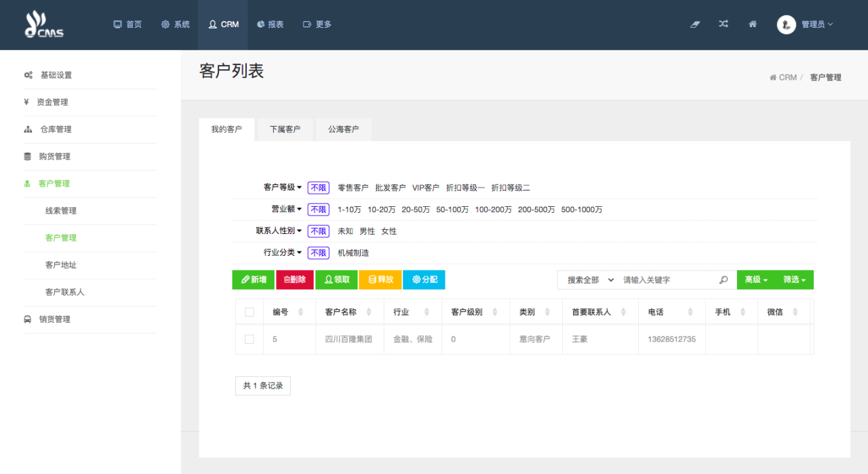Open the 搜索全部 dropdown
This screenshot has width=868, height=474.
pyautogui.click(x=590, y=280)
